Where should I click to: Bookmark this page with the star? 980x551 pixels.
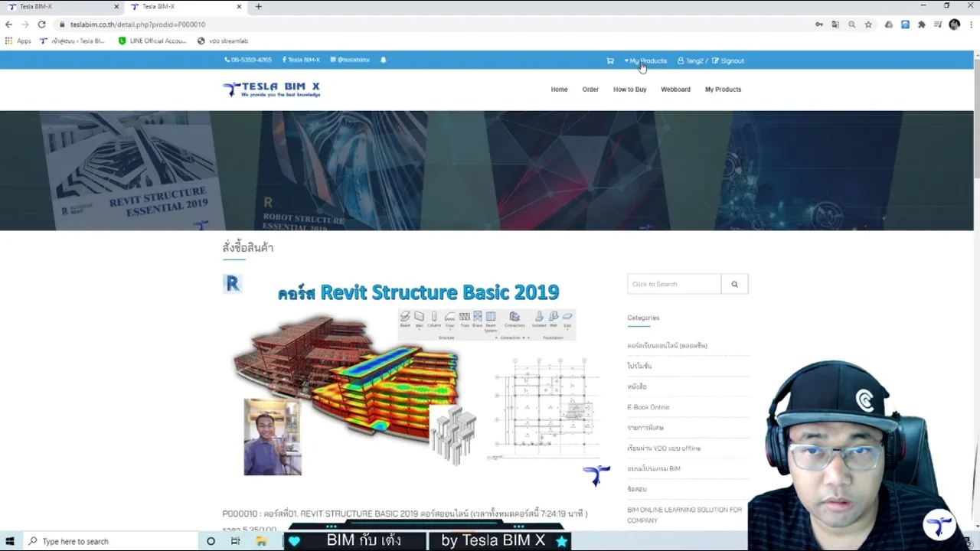coord(868,24)
